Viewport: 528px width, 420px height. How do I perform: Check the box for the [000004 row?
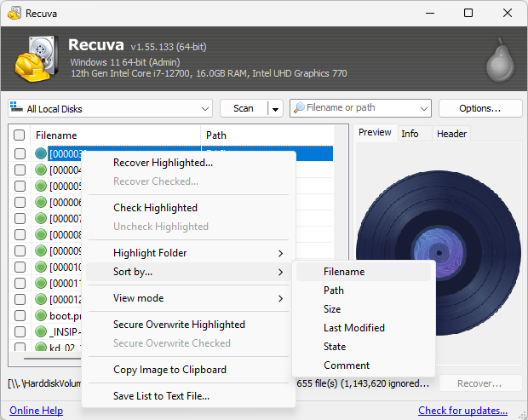tap(20, 170)
